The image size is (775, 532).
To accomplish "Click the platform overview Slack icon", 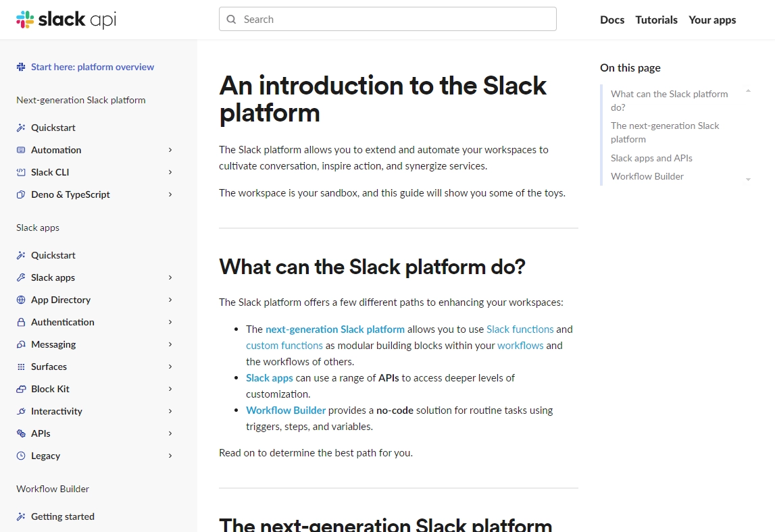I will point(21,67).
